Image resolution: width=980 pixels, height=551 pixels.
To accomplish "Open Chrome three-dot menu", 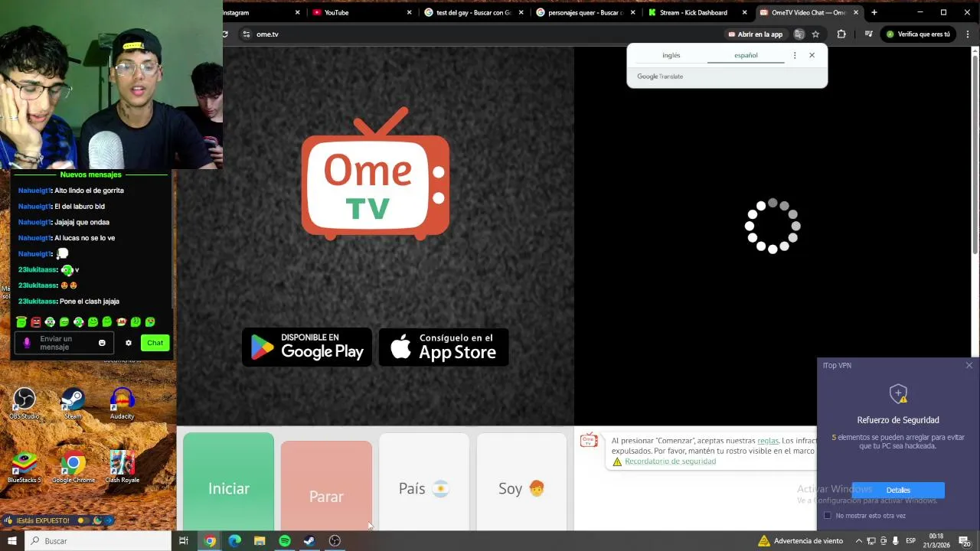I will point(969,34).
